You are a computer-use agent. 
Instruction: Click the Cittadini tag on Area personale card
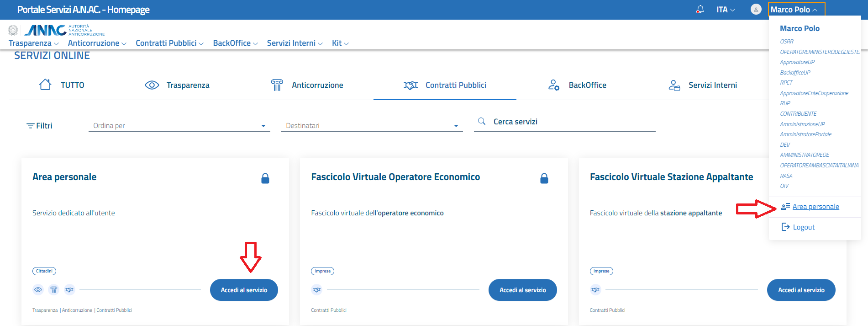(44, 271)
